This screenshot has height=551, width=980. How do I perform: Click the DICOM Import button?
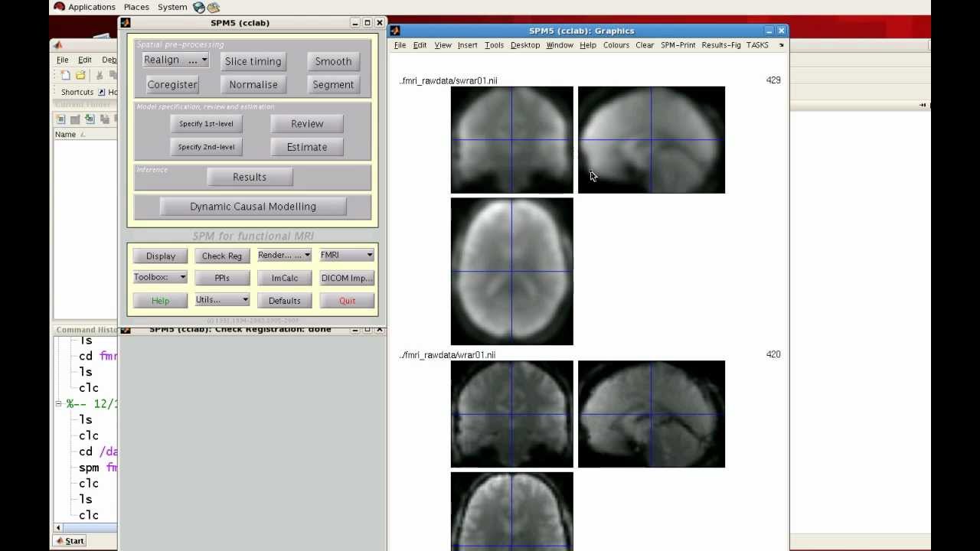[347, 278]
